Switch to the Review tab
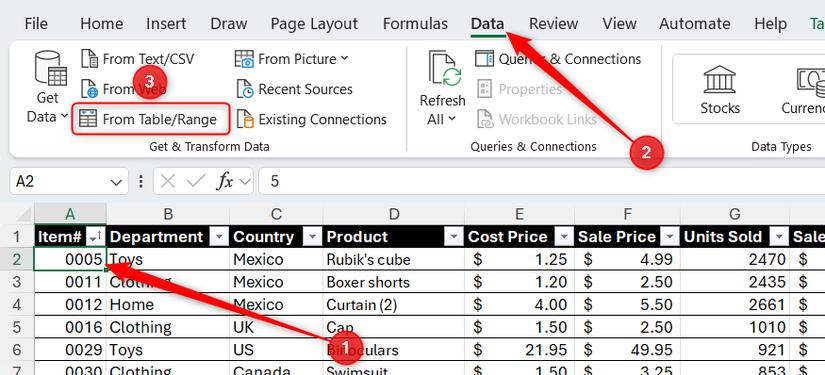825x375 pixels. coord(553,24)
